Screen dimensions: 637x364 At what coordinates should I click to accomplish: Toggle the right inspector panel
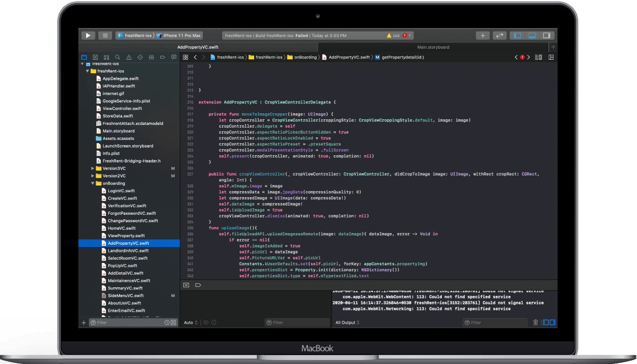point(546,35)
